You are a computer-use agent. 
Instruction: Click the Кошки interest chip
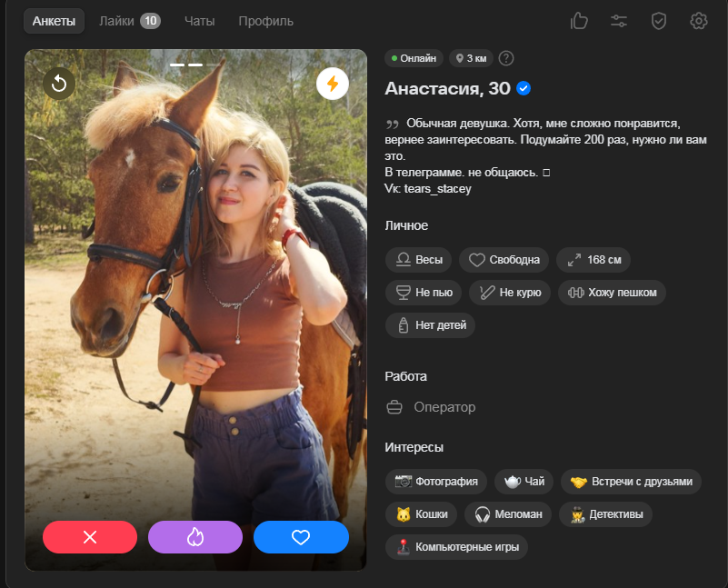(421, 514)
